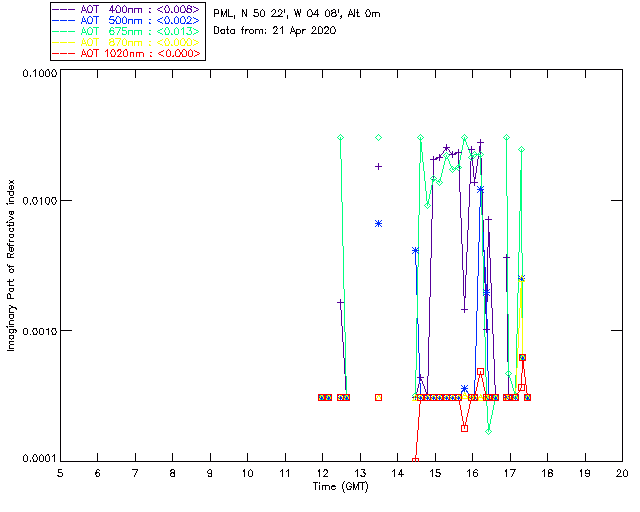Click the x-axis tick label 17
This screenshot has height=512, width=640.
pyautogui.click(x=510, y=473)
